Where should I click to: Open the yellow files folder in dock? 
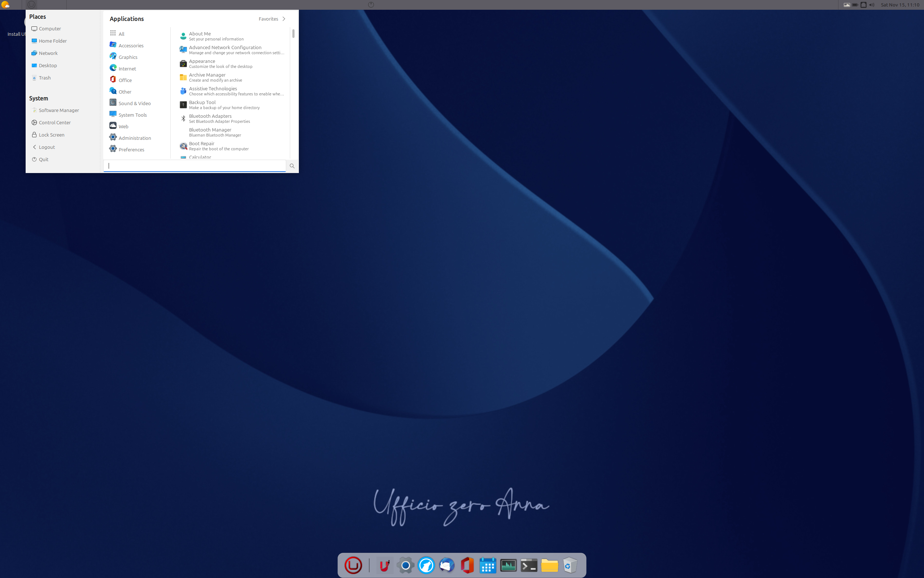[549, 565]
